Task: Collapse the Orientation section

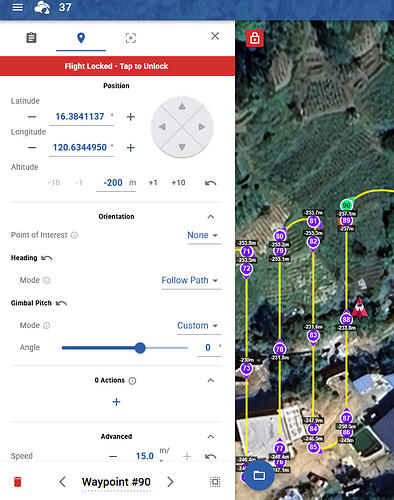Action: 211,217
